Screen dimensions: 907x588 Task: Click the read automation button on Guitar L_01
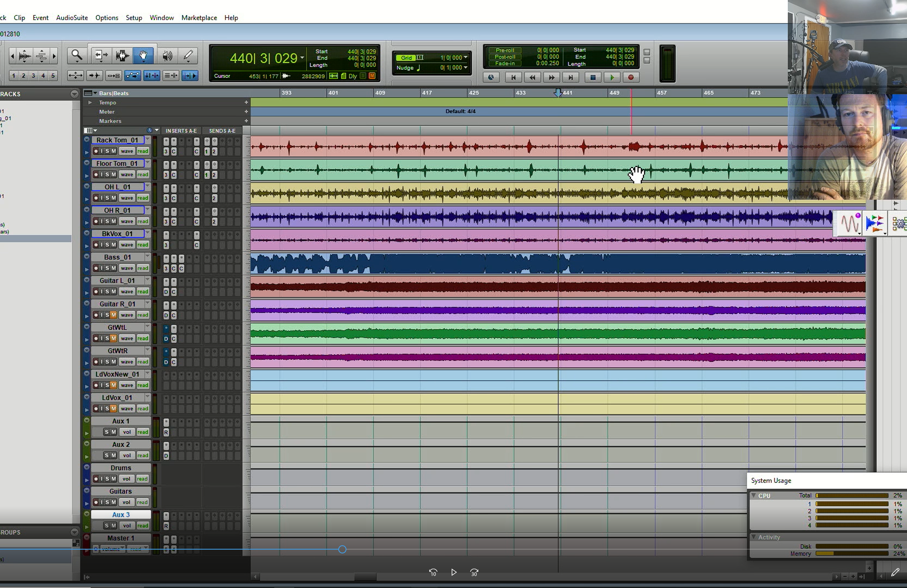coord(143,291)
